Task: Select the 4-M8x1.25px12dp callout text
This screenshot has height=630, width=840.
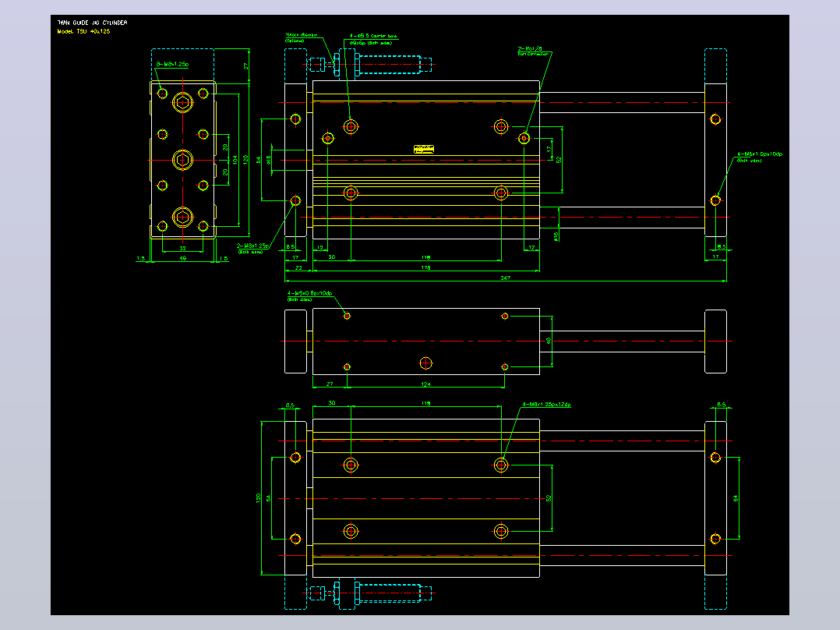Action: [546, 404]
